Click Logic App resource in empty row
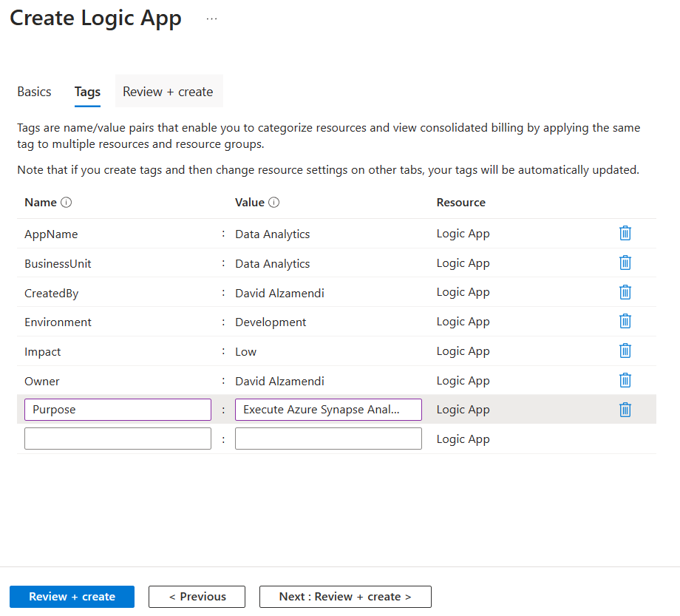680x616 pixels. (463, 439)
